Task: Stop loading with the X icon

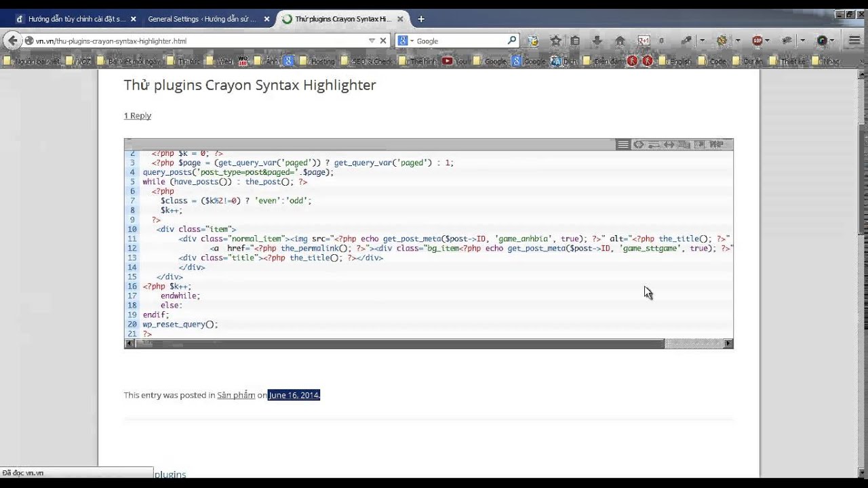Action: pyautogui.click(x=383, y=41)
